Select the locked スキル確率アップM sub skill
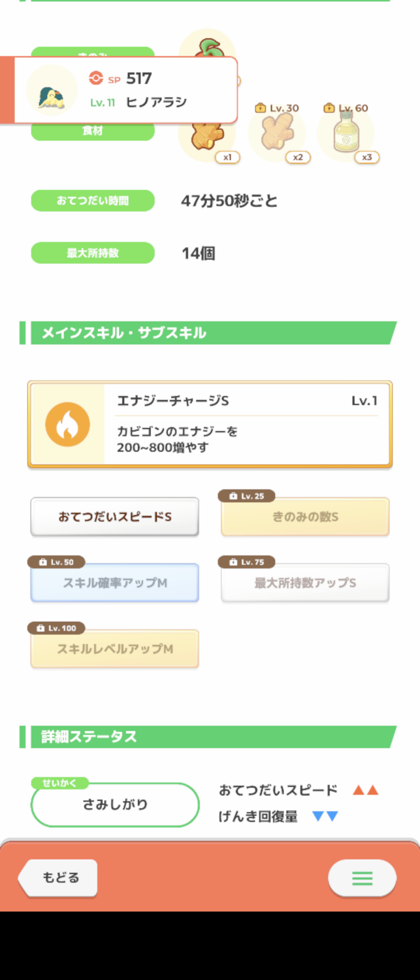The width and height of the screenshot is (420, 980). [x=115, y=583]
